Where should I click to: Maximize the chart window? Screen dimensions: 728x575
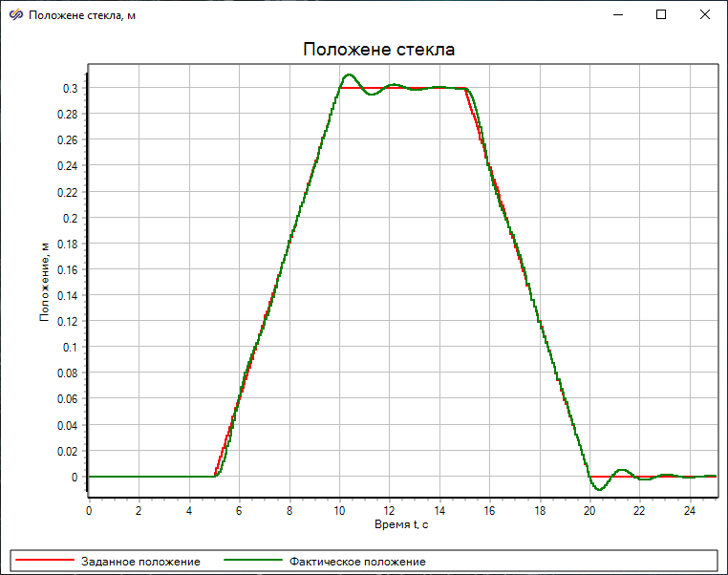click(x=661, y=15)
